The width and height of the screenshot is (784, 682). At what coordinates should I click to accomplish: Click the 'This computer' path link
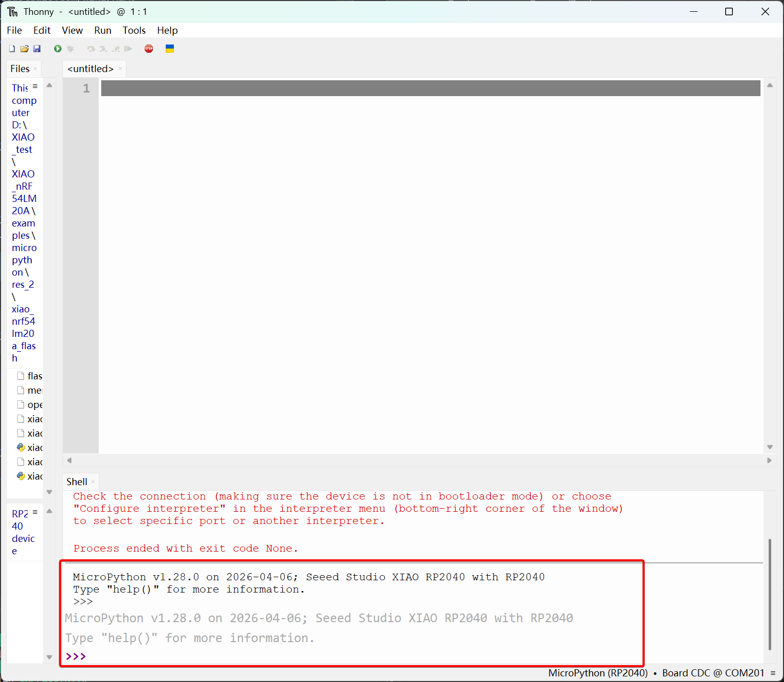[24, 100]
